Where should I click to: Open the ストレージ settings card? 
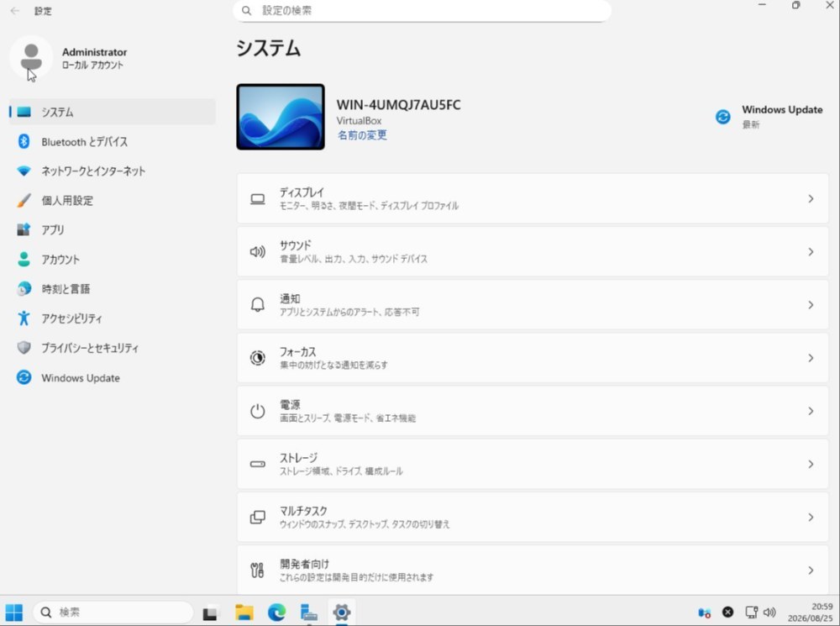(533, 464)
